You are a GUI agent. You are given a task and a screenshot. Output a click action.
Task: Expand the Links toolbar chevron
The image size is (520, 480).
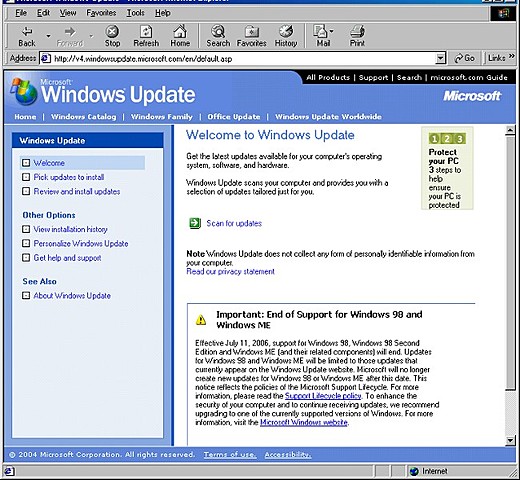[x=512, y=56]
